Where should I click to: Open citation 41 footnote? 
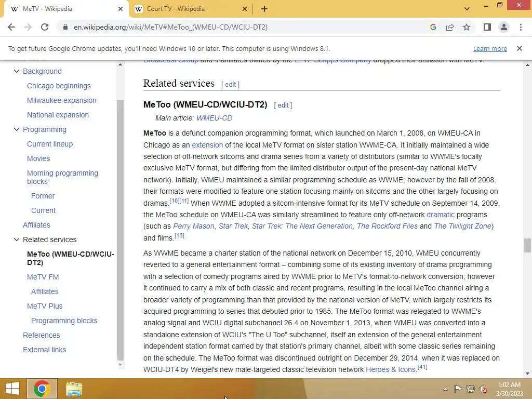coord(422,367)
